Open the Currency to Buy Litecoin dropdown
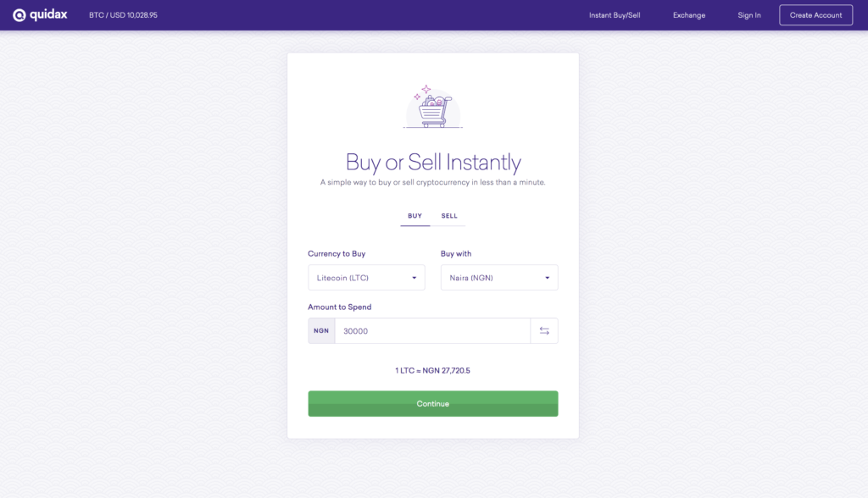Viewport: 868px width, 498px height. (x=366, y=278)
